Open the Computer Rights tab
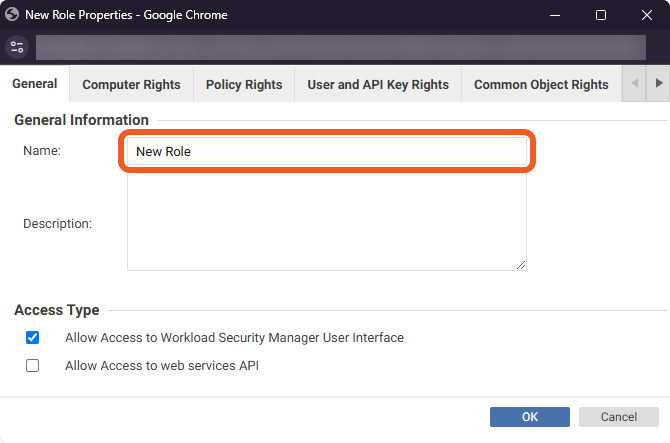The image size is (670, 443). [x=131, y=85]
